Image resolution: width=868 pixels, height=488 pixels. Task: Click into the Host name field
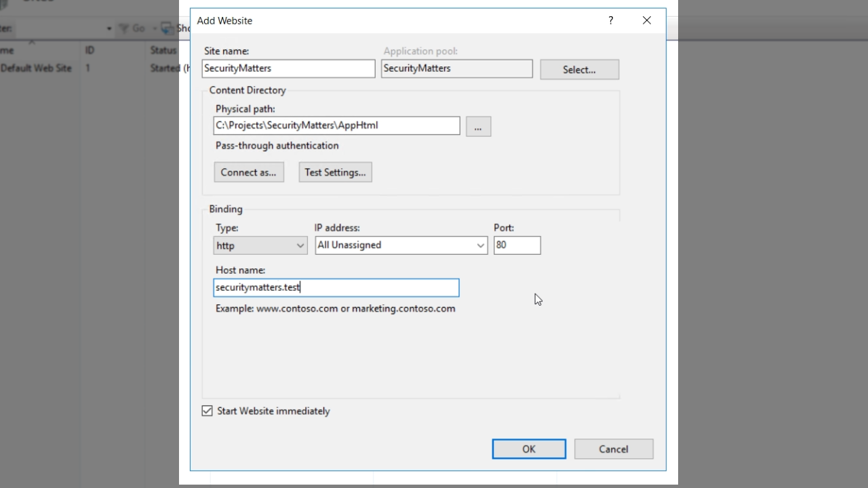click(336, 287)
